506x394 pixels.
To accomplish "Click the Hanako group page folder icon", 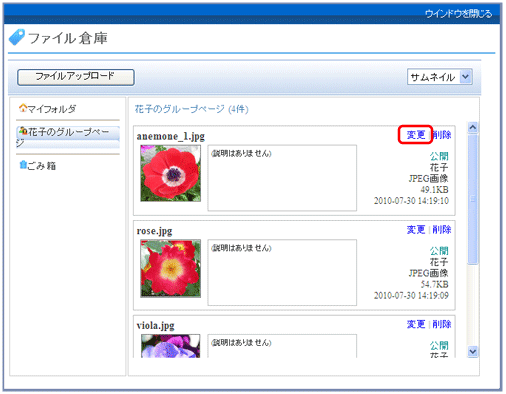I will tap(23, 131).
